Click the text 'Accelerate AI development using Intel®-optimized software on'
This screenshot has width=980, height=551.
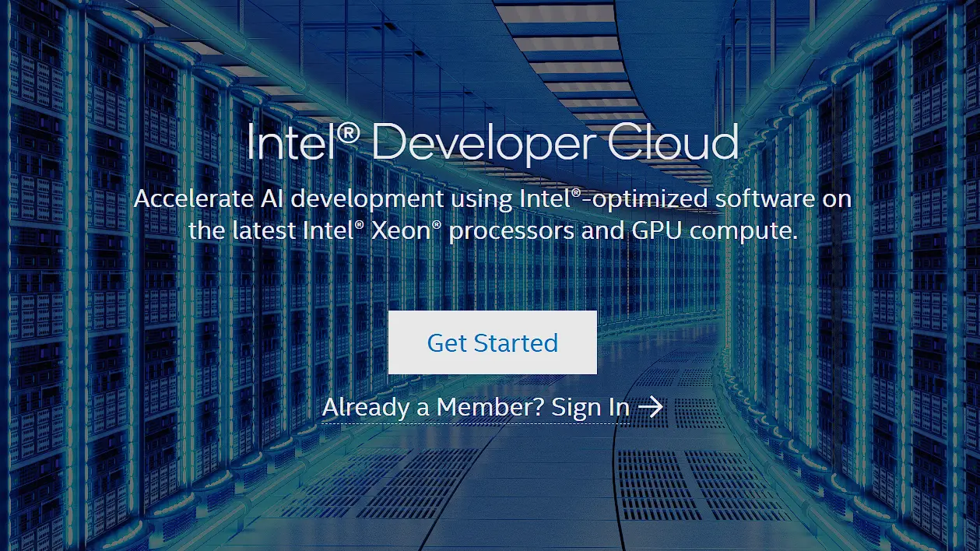(493, 198)
